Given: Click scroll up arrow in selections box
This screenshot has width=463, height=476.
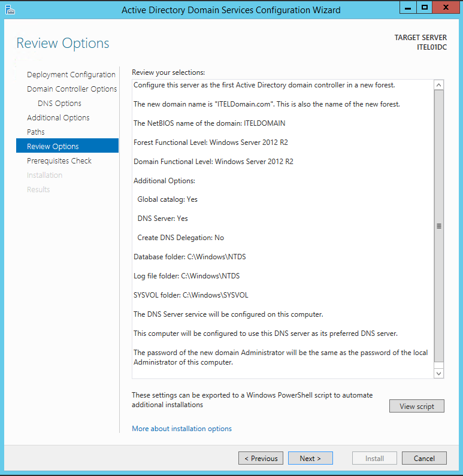Looking at the screenshot, I should click(x=438, y=85).
